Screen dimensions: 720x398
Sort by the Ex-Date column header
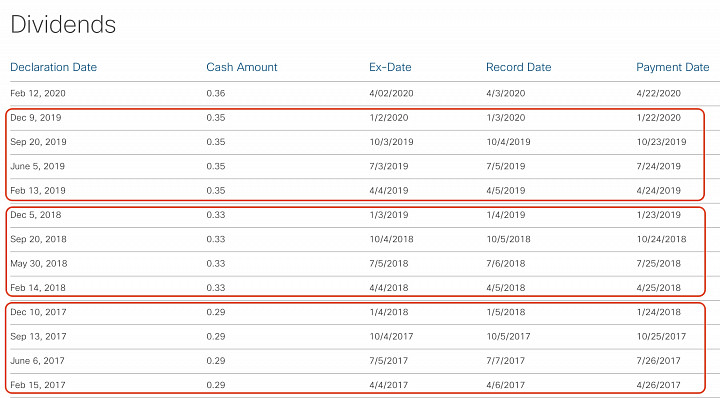click(x=390, y=67)
